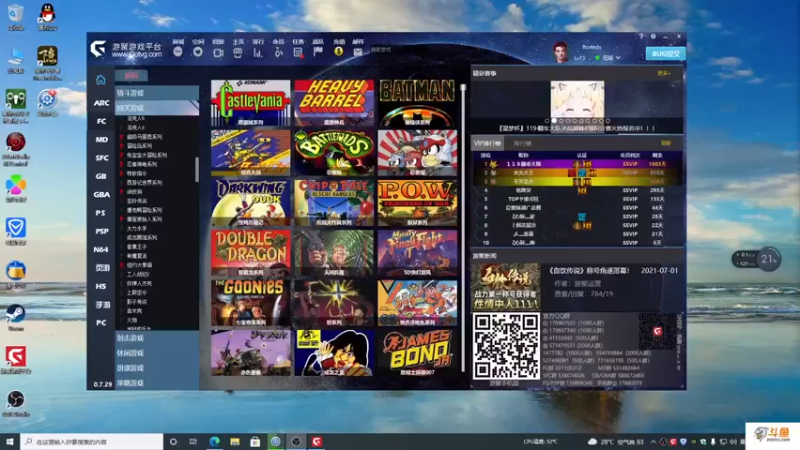This screenshot has width=800, height=450.
Task: Select the second carousel dot under banner
Action: pos(554,121)
